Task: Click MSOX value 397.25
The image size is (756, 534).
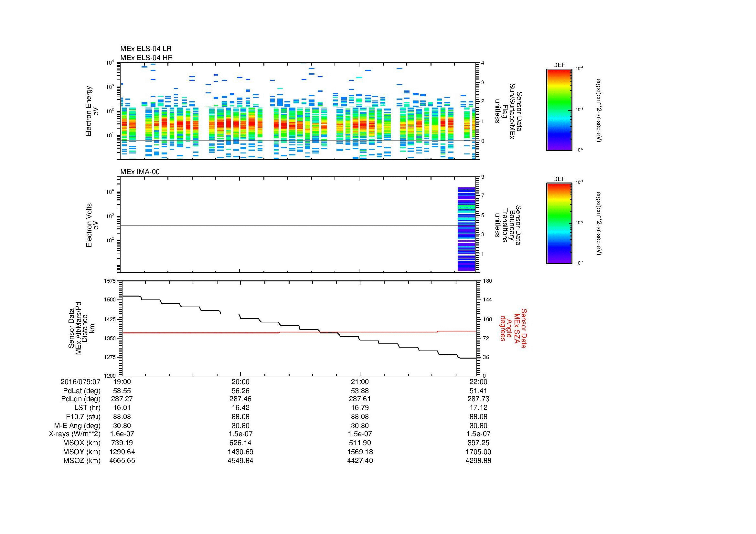Action: point(478,443)
